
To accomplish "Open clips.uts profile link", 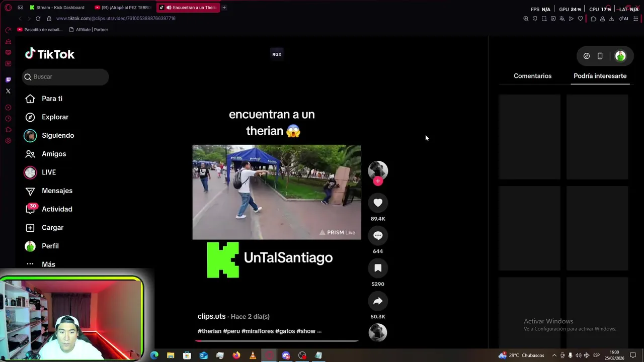I will [211, 316].
